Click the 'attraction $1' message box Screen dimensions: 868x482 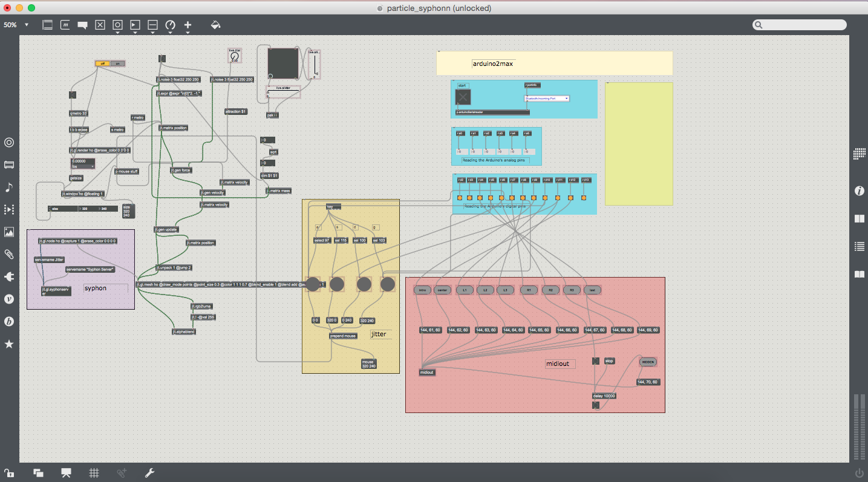pyautogui.click(x=236, y=112)
